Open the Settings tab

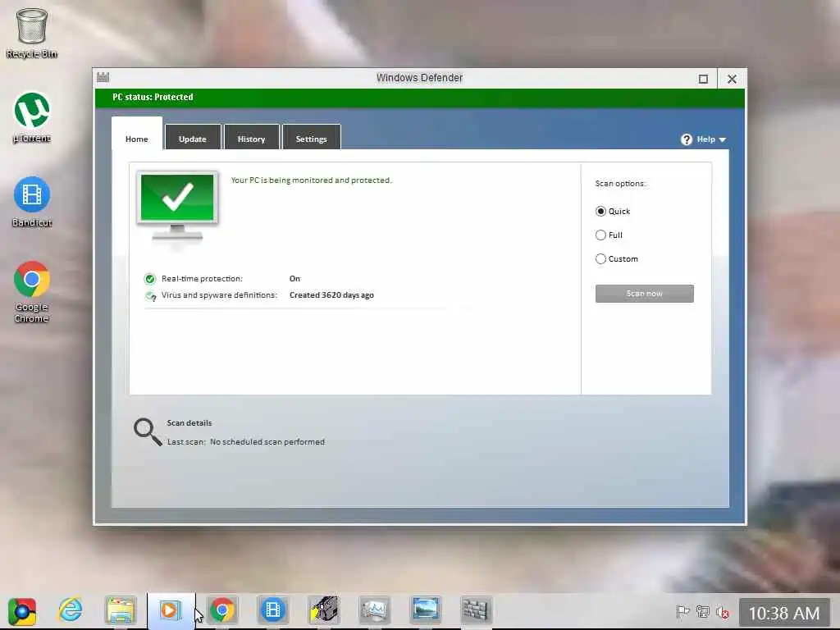(x=311, y=138)
